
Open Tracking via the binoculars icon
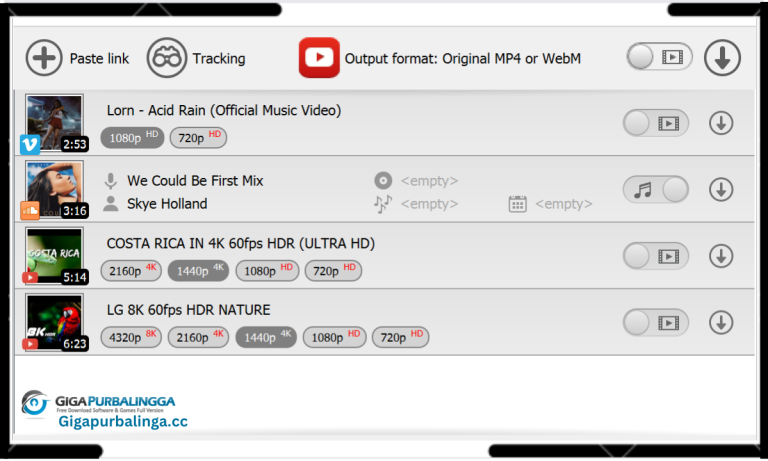(167, 58)
